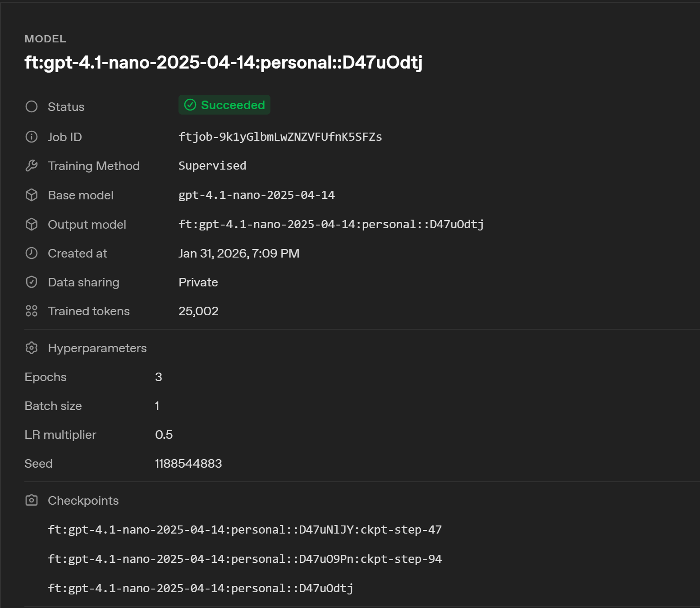The height and width of the screenshot is (608, 700).
Task: Click the Output model cube icon
Action: click(32, 224)
